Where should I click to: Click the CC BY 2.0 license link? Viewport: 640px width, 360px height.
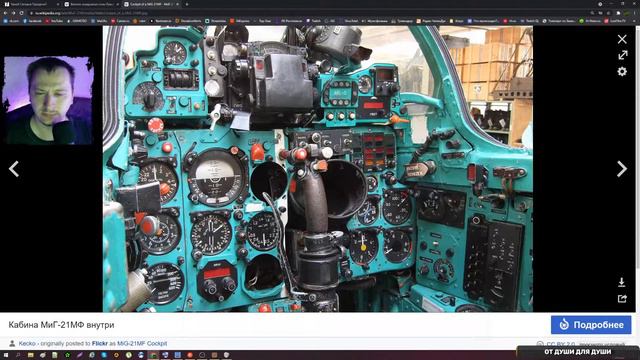point(560,344)
